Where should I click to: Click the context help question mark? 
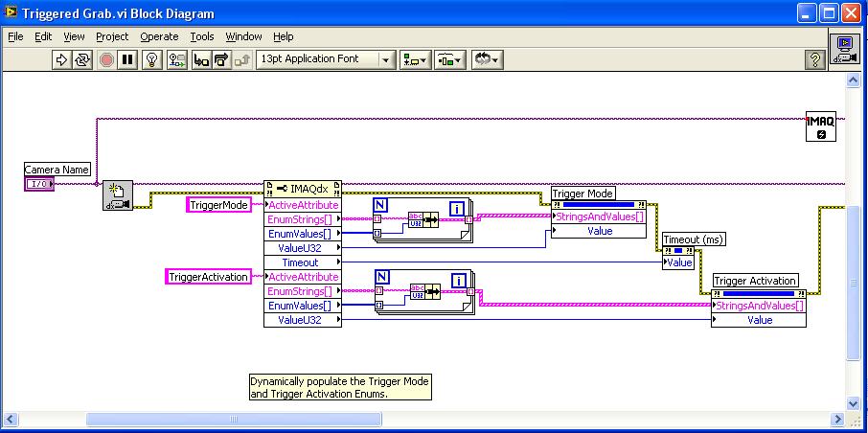815,59
